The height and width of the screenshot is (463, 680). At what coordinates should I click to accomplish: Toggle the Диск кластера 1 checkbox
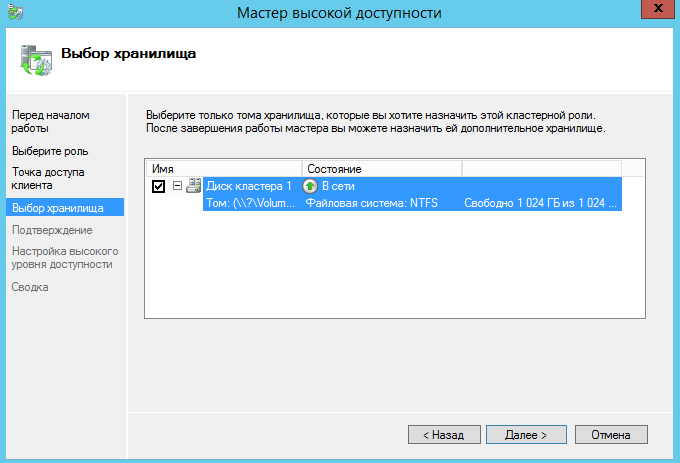point(158,187)
